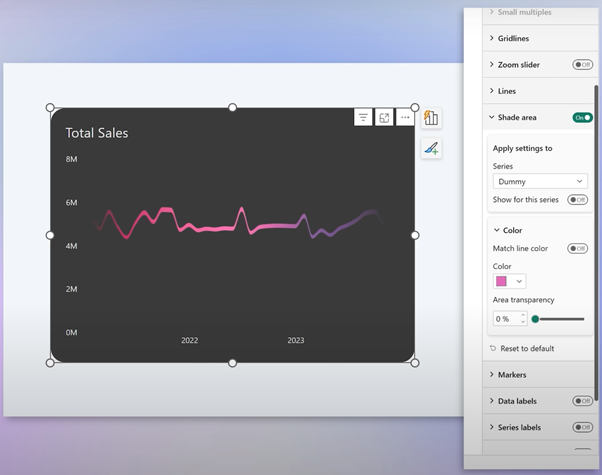Open the shade Color picker swatch
The image size is (602, 475).
coord(509,281)
